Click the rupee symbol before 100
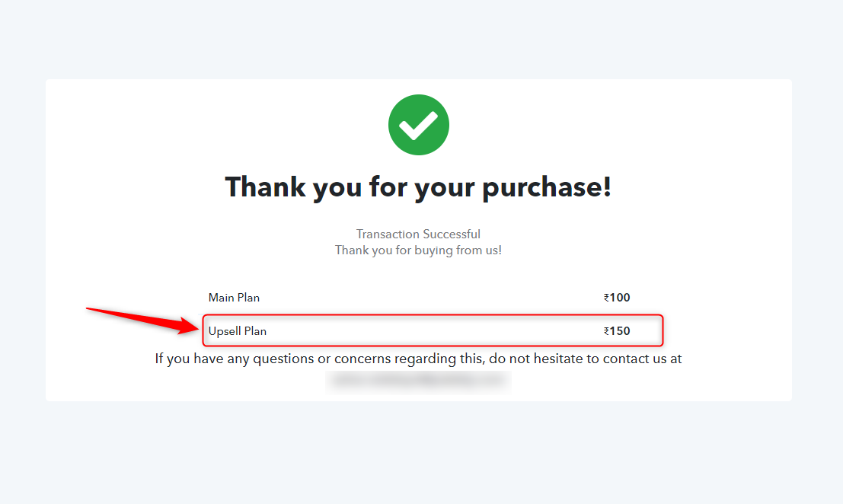The height and width of the screenshot is (504, 843). coord(606,298)
